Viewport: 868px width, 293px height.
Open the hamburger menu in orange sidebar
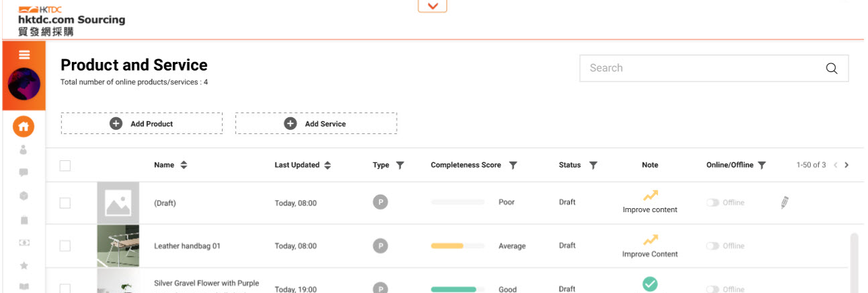[24, 55]
